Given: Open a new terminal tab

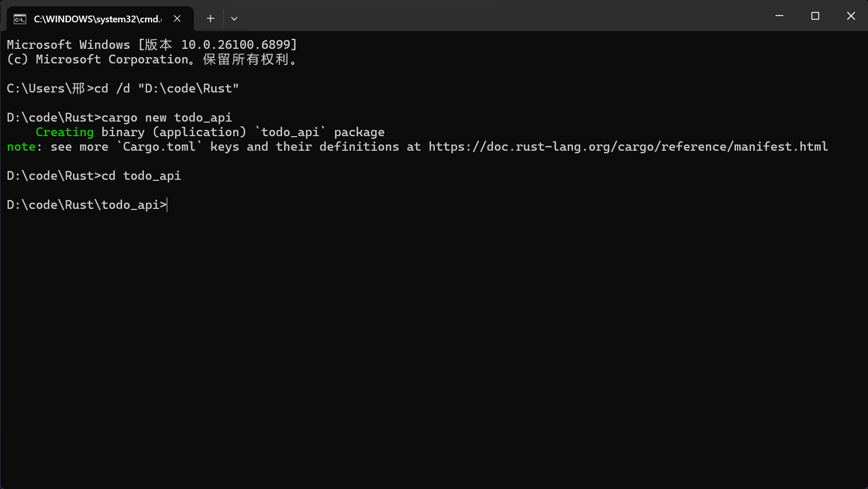Looking at the screenshot, I should (210, 19).
